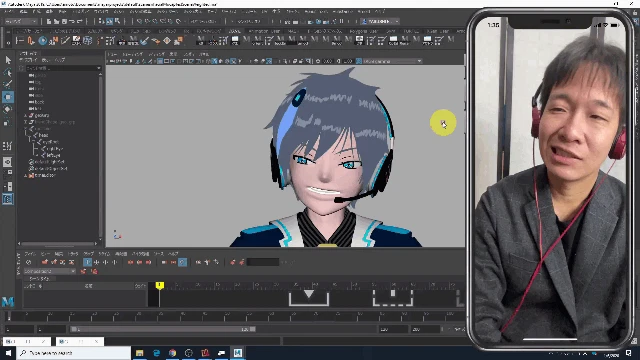Click the Save Scene disk icon
This screenshot has height=360, width=640.
64,21
